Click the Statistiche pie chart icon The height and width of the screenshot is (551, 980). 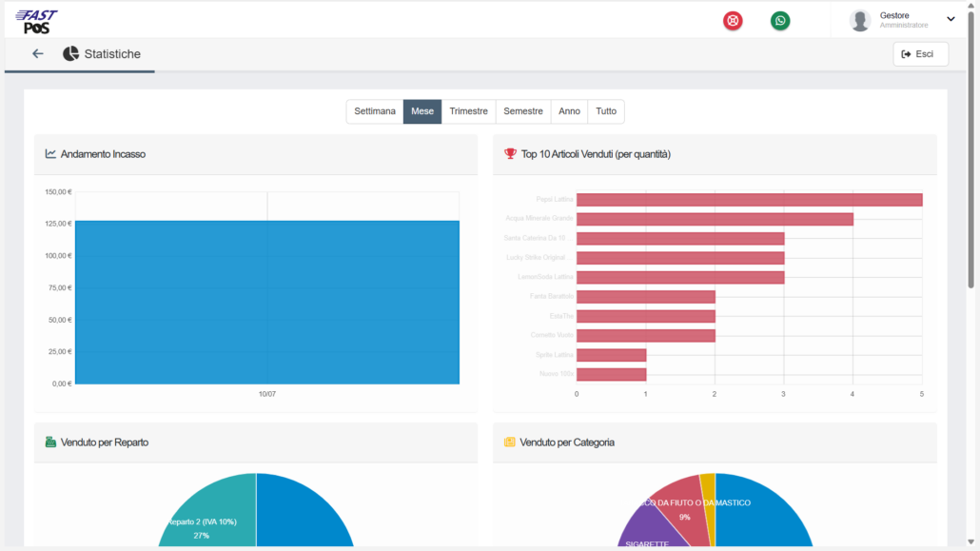point(70,54)
